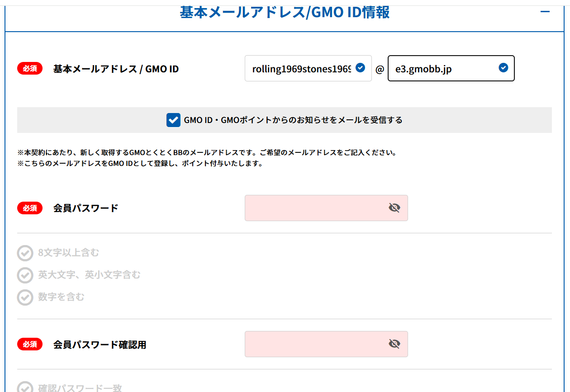Show the password with the 会員パスワード eye icon
570x392 pixels.
coord(394,208)
